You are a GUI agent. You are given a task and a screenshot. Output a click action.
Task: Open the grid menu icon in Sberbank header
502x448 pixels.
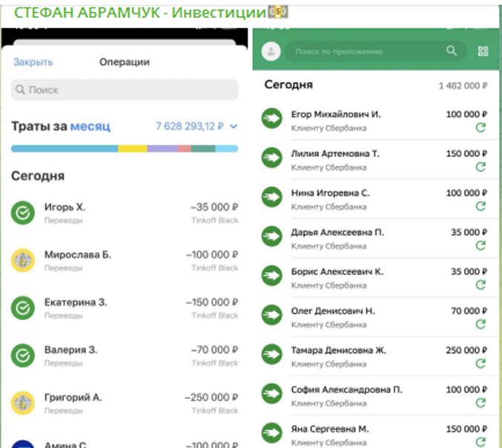pyautogui.click(x=483, y=51)
